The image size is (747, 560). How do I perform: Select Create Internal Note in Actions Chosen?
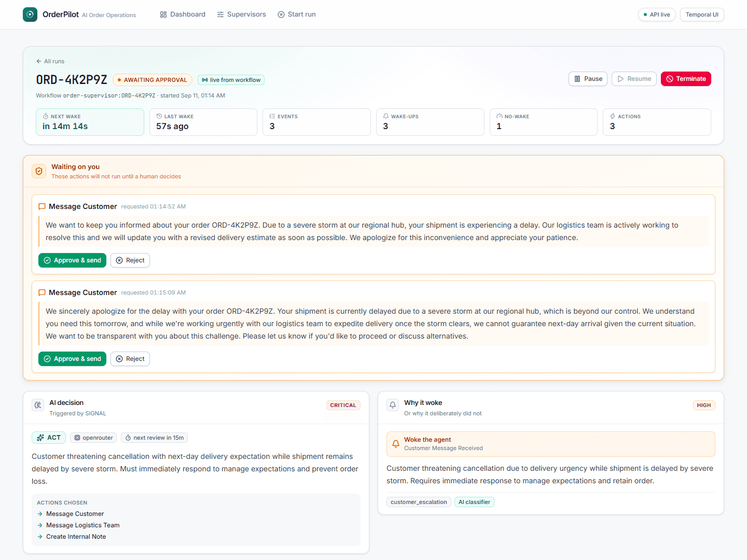tap(76, 537)
